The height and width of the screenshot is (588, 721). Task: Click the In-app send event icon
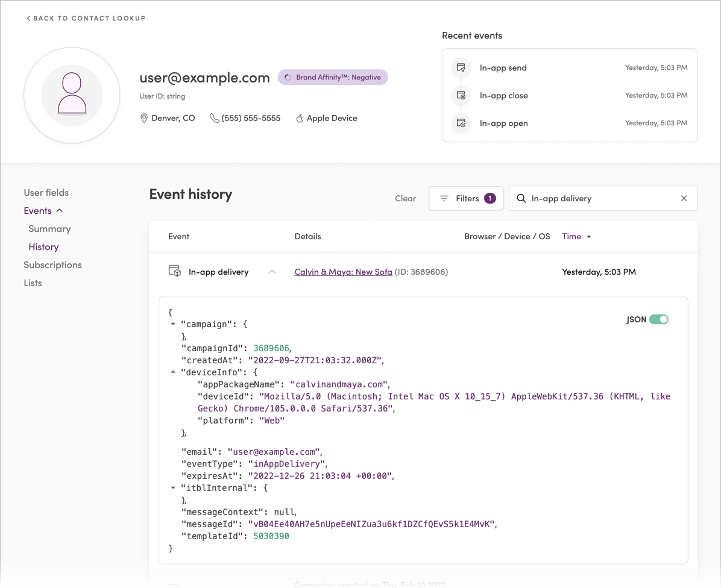click(x=461, y=67)
